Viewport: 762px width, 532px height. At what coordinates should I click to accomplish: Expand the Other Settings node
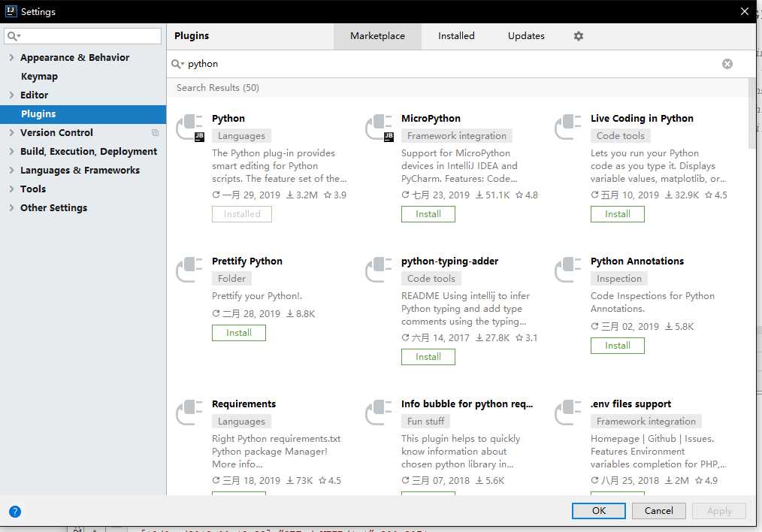(11, 207)
